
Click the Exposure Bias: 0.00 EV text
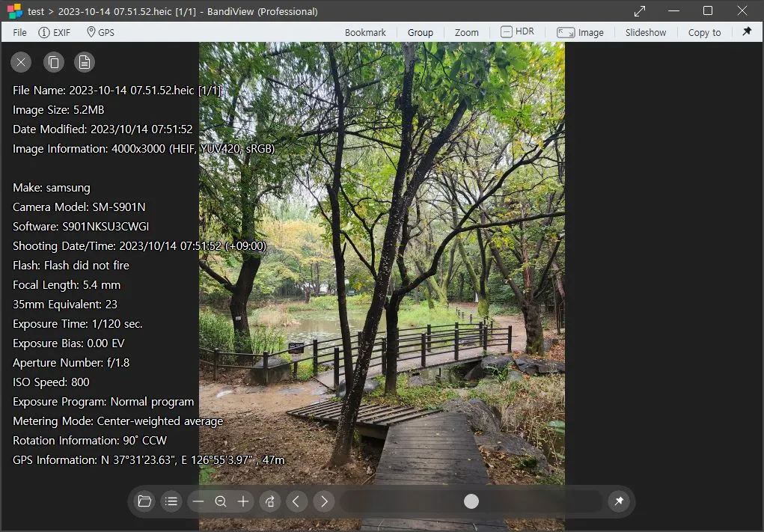69,344
